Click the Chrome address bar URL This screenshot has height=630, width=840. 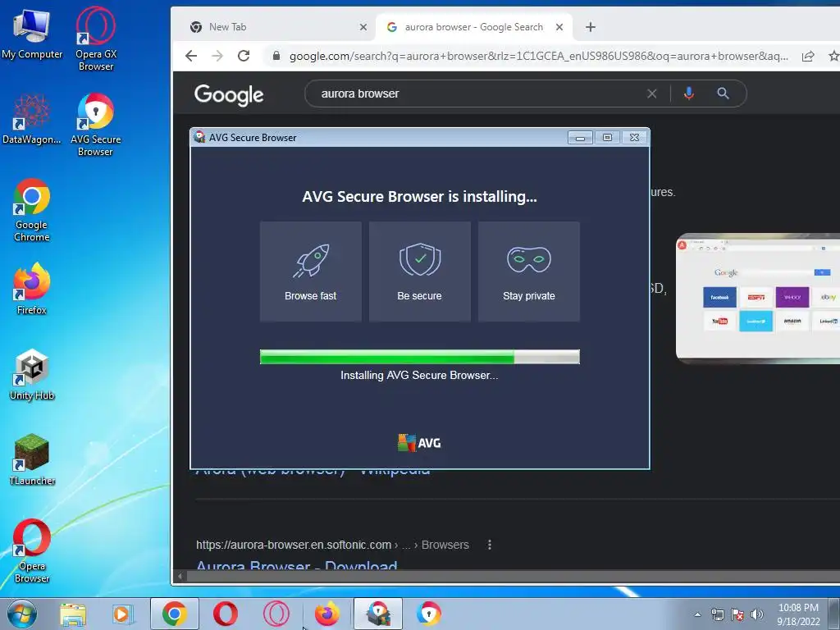point(538,56)
